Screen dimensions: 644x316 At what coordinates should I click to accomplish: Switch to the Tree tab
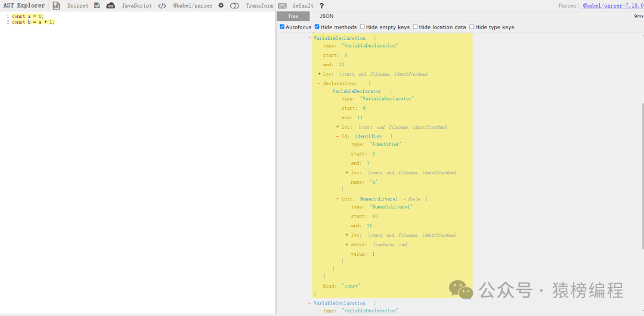pos(293,16)
